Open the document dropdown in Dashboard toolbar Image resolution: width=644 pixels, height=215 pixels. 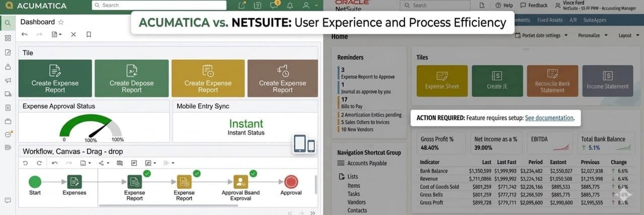[56, 34]
